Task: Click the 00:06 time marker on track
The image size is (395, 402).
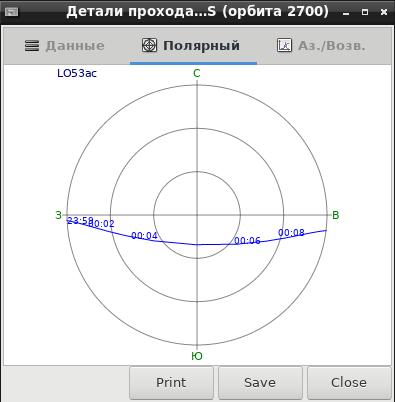Action: [247, 240]
